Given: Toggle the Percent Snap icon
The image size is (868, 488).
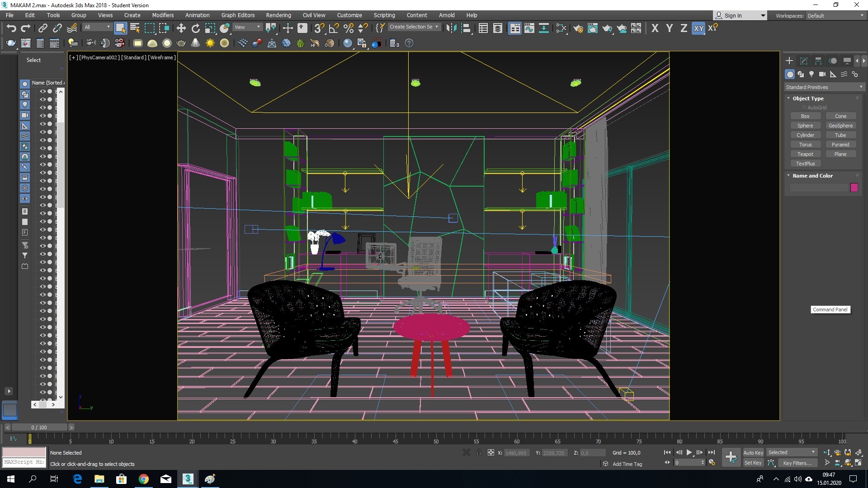Looking at the screenshot, I should click(x=348, y=28).
